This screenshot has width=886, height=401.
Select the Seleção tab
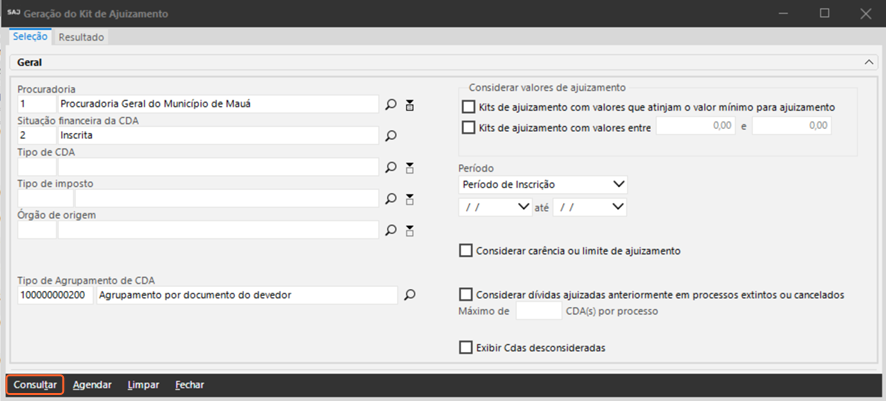pyautogui.click(x=30, y=37)
